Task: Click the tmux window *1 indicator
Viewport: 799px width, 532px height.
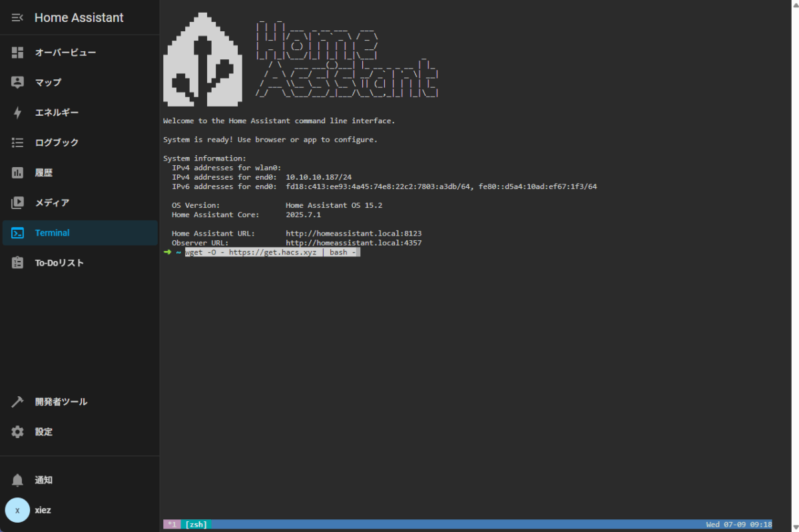Action: 172,525
